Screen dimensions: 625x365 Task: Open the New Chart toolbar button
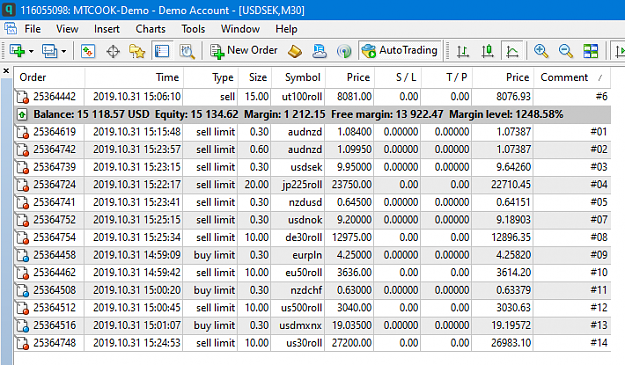[17, 51]
